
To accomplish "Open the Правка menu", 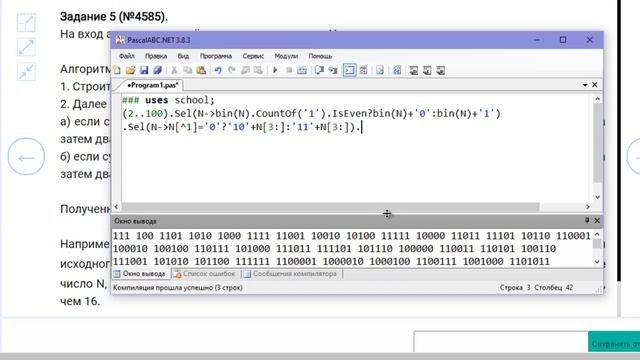I will (156, 56).
